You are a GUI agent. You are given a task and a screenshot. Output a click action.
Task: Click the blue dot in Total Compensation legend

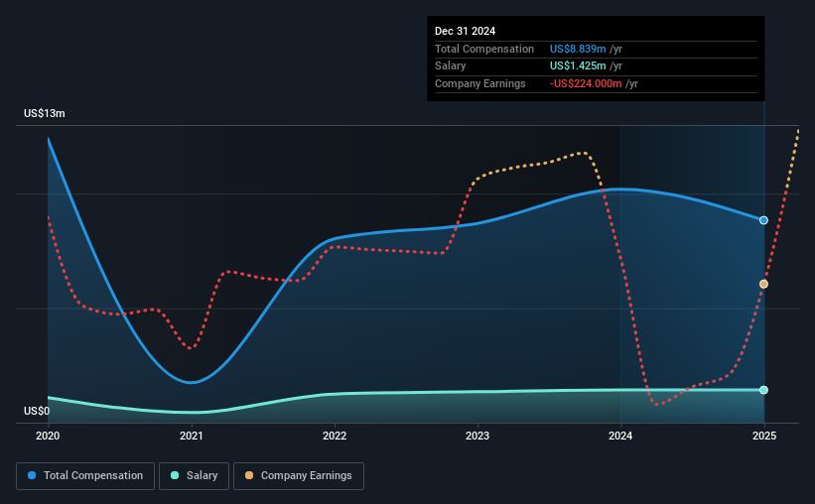click(32, 475)
